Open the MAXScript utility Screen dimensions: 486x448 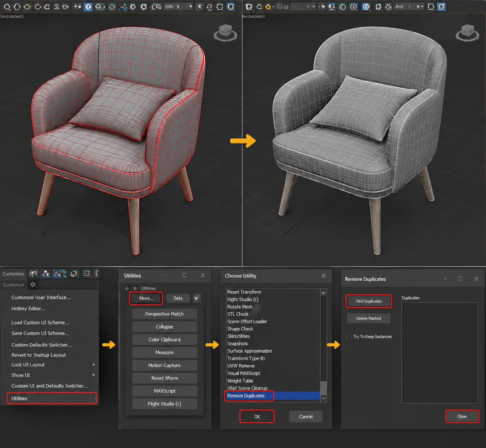tap(164, 391)
